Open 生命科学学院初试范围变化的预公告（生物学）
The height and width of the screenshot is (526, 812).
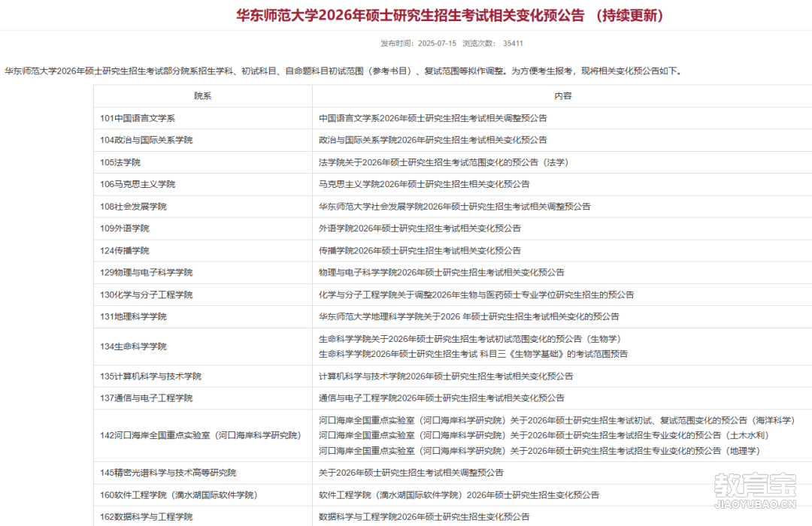coord(469,339)
